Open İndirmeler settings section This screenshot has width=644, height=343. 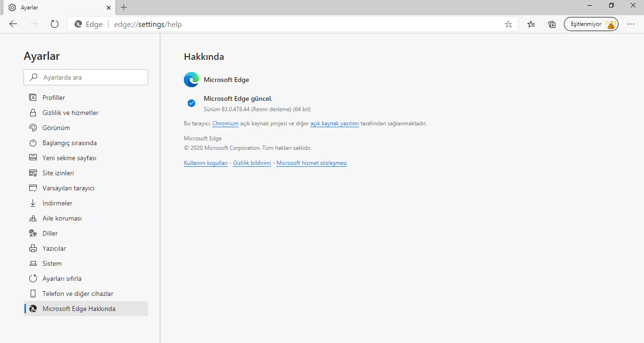coord(86,203)
